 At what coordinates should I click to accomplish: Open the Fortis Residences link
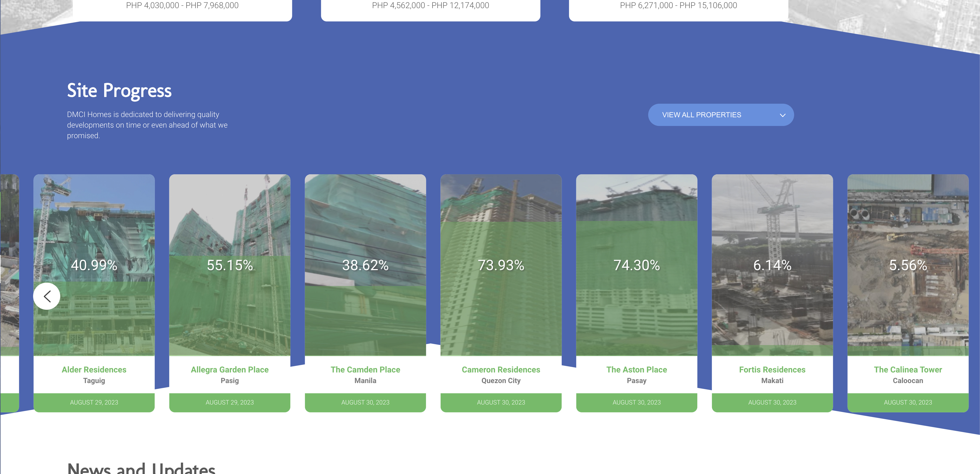point(772,369)
